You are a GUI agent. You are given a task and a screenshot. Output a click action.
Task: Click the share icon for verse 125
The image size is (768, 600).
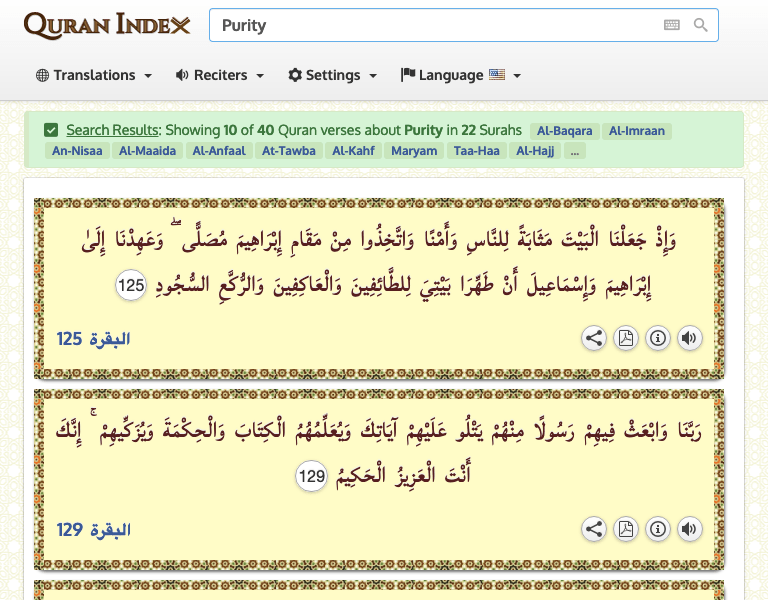click(x=594, y=338)
